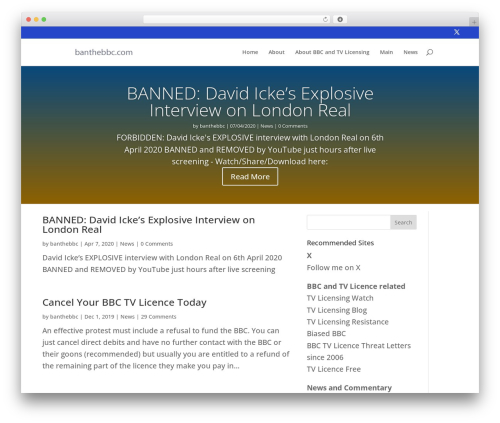500x423 pixels.
Task: Click News category of the Apr 7, 2020 post
Action: point(127,244)
